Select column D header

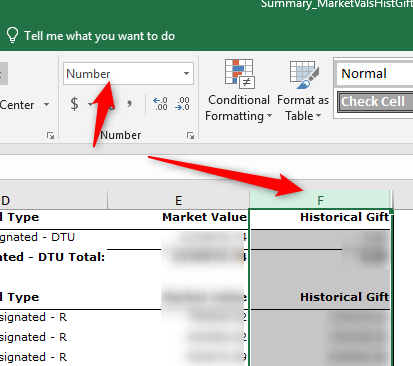[x=53, y=200]
